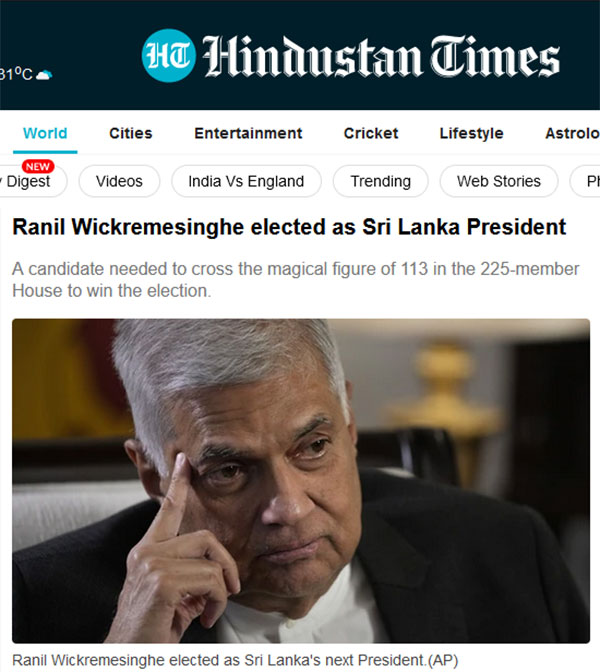This screenshot has width=600, height=672.
Task: Open the Trending pill button
Action: (x=381, y=181)
